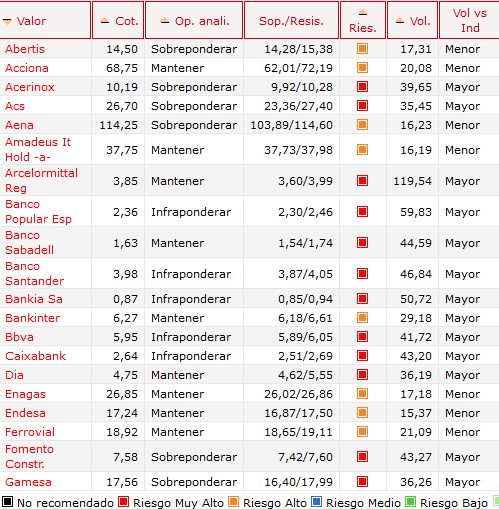Screen dimensions: 499x509
Task: Click the Vol vs Ind column header
Action: [470, 20]
